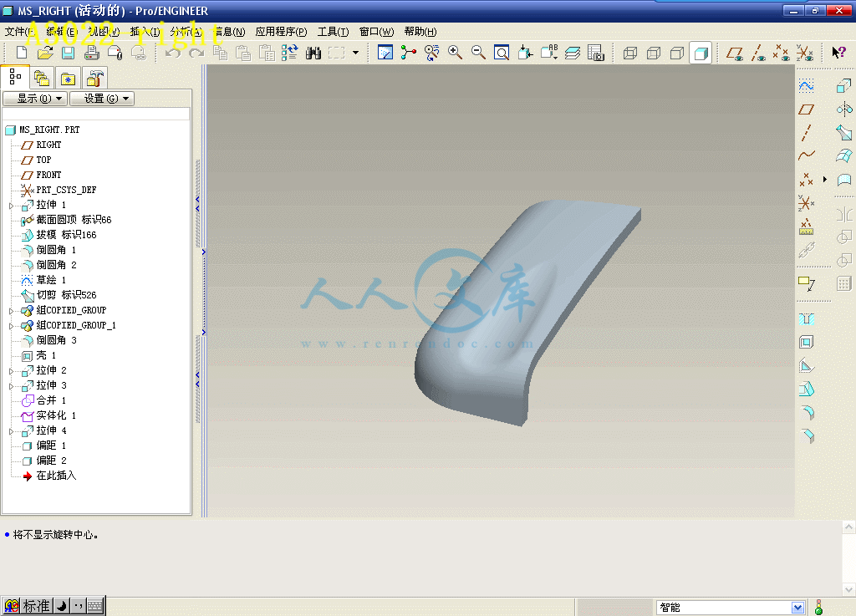Toggle datum planes display
This screenshot has height=616, width=856.
(735, 53)
